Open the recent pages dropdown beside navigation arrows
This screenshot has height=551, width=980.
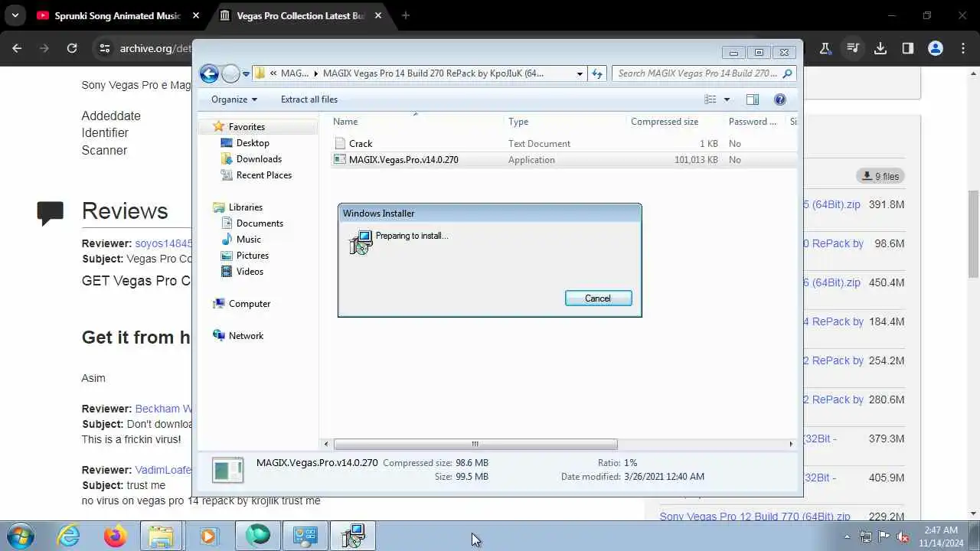click(246, 74)
